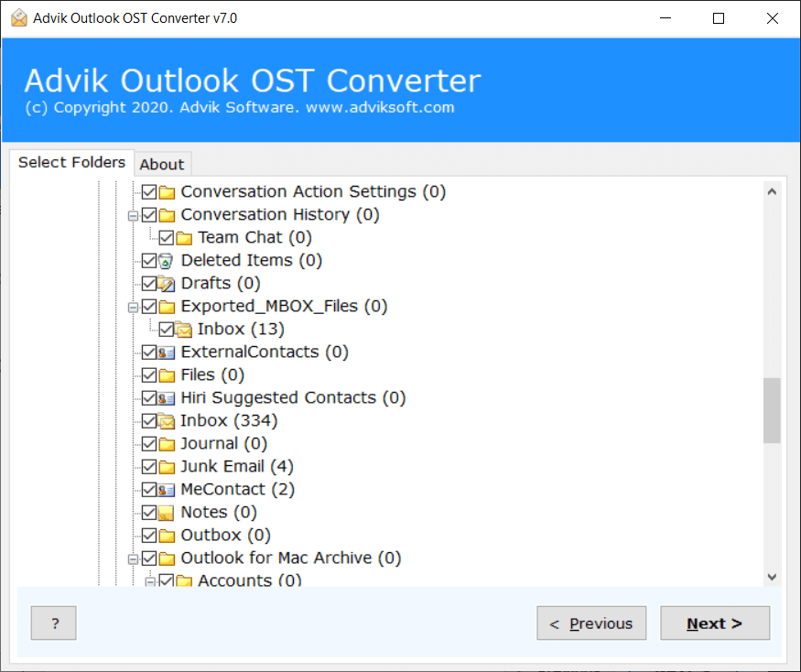Click the Inbox (13) envelope icon
The height and width of the screenshot is (672, 801).
(183, 330)
